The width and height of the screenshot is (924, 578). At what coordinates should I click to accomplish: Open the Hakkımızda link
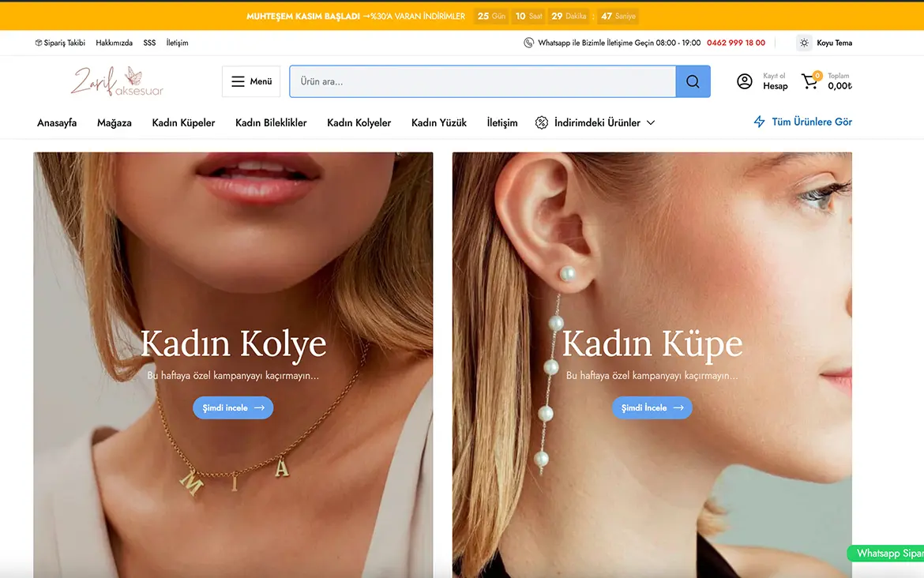coord(114,43)
